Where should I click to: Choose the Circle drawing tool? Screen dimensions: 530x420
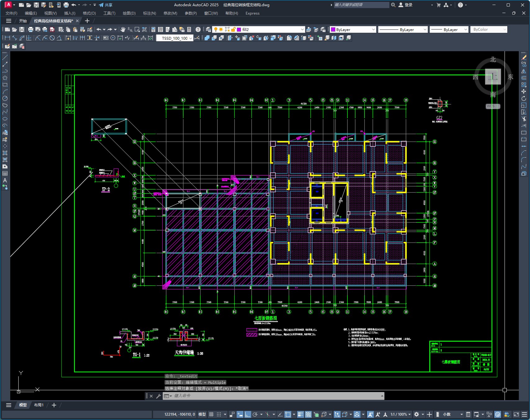[5, 98]
